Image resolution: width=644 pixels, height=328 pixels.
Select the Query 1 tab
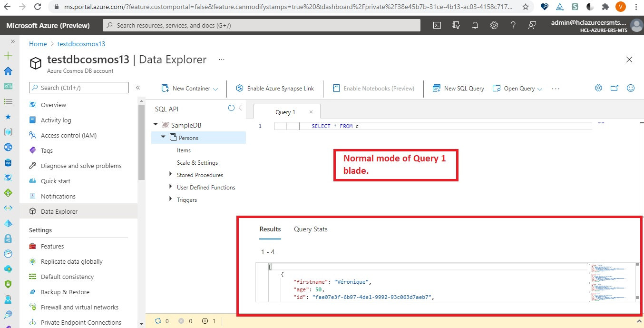click(x=285, y=111)
